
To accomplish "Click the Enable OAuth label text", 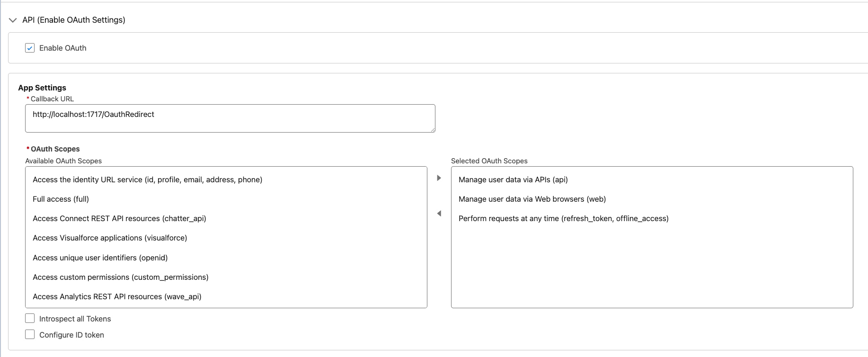I will 62,48.
